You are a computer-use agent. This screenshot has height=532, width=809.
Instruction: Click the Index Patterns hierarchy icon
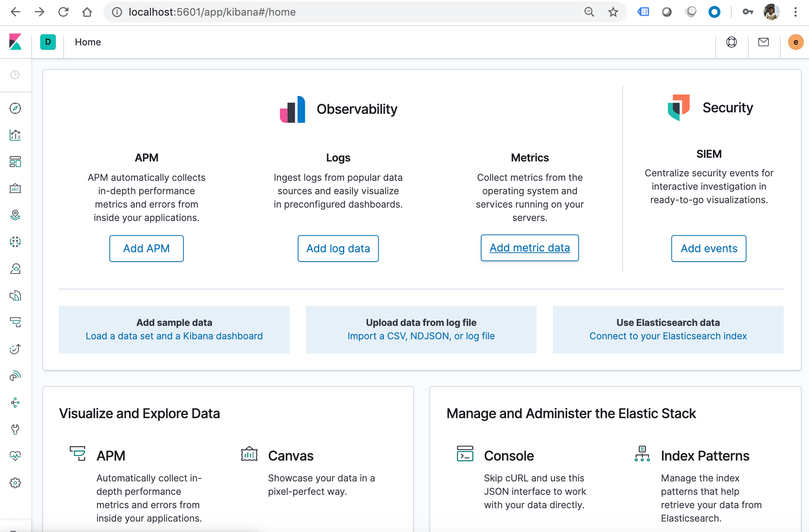642,454
